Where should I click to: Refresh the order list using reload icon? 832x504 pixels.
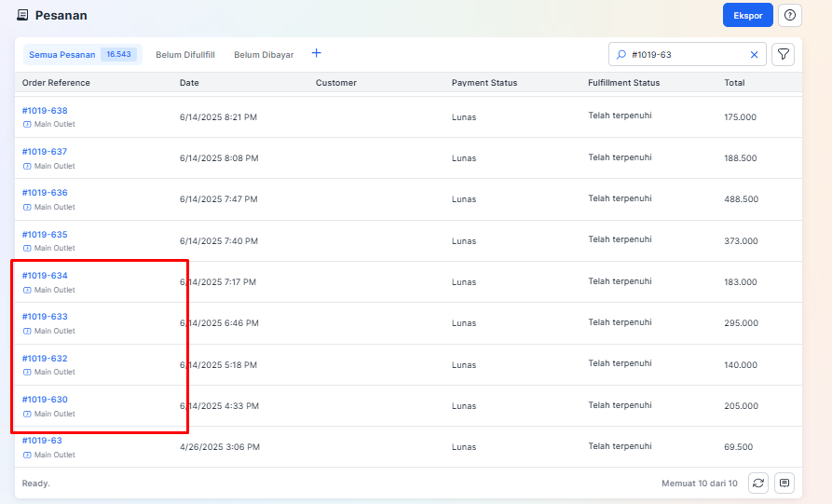(758, 483)
